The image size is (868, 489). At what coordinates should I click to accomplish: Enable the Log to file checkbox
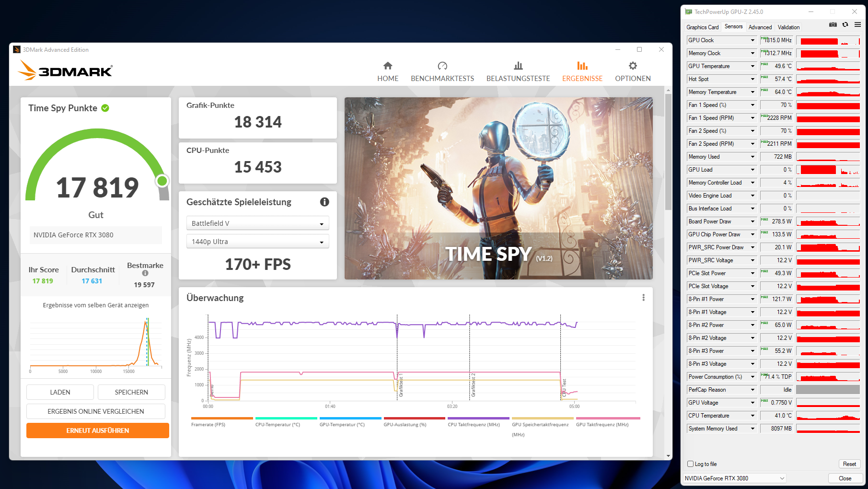click(690, 464)
